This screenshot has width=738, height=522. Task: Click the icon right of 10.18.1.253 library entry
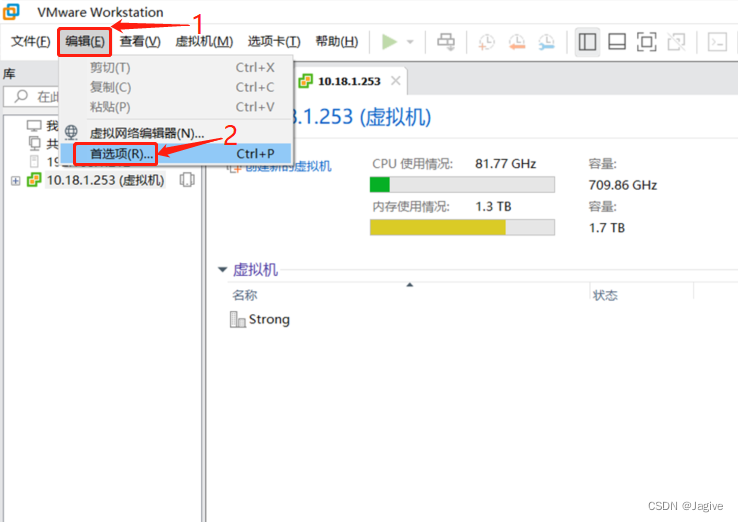(187, 180)
